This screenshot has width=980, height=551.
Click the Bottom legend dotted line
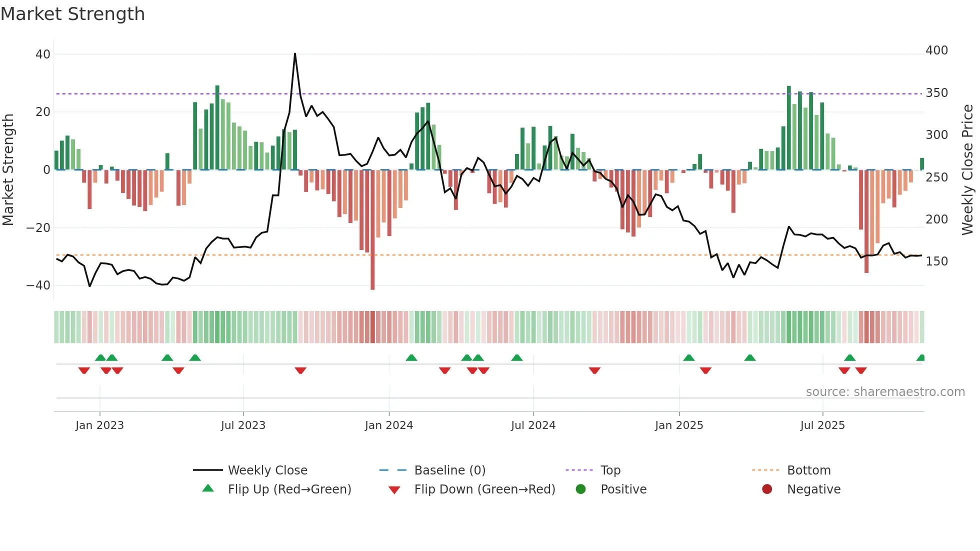765,470
